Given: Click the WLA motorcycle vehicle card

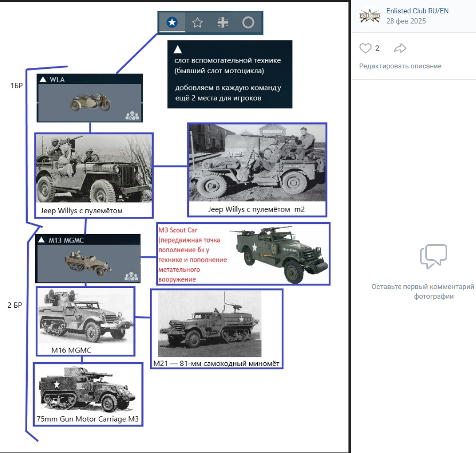Looking at the screenshot, I should pyautogui.click(x=90, y=98).
